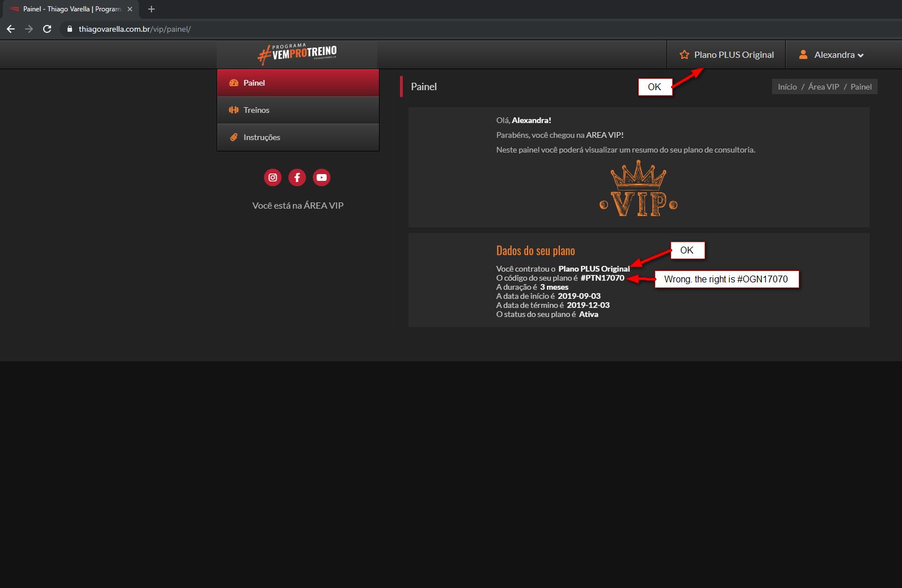
Task: Click the Painel dashboard icon in sidebar
Action: [x=234, y=83]
